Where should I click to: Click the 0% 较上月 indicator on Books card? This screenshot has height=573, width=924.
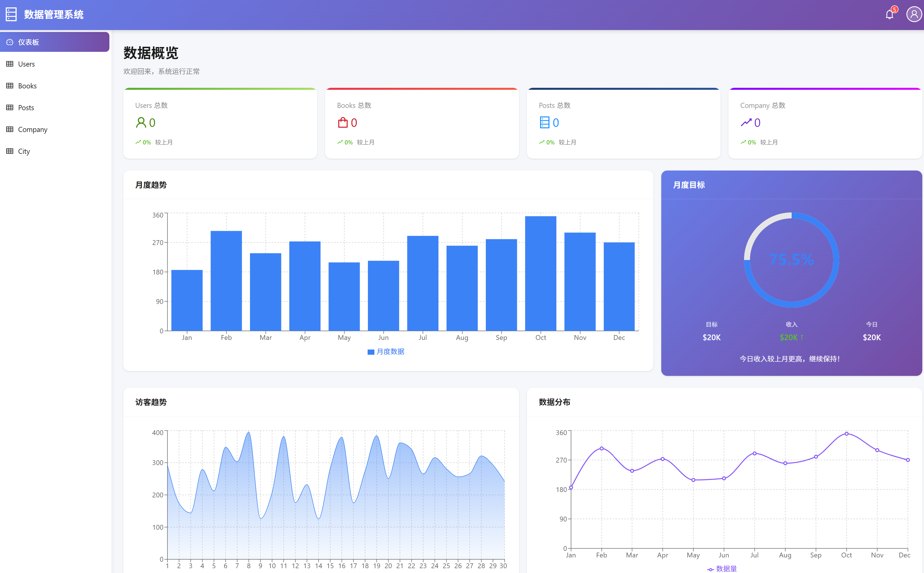tap(356, 142)
